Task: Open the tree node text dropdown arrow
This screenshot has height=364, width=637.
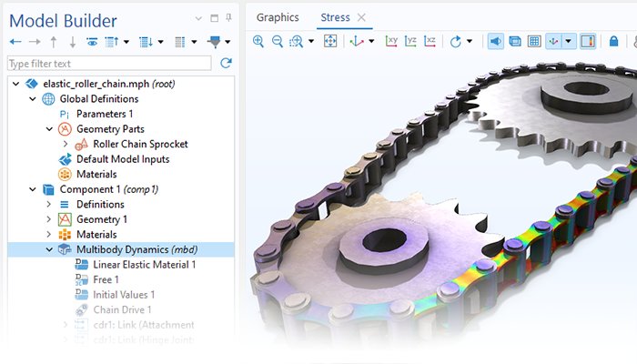Action: 194,42
